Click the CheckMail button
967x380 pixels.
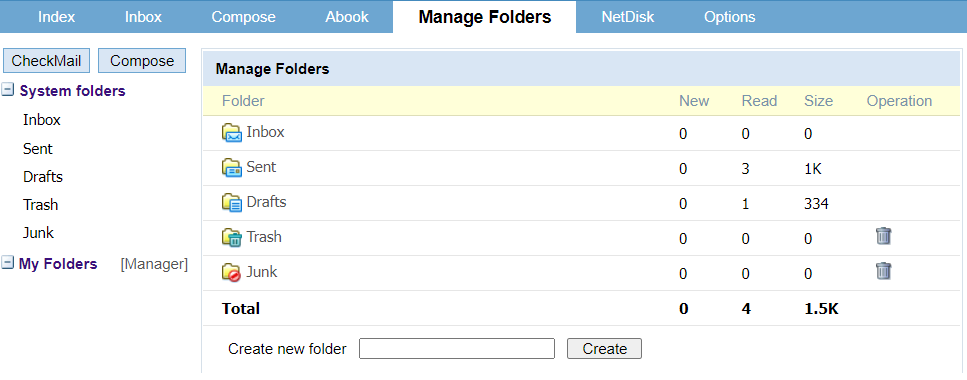click(x=46, y=60)
